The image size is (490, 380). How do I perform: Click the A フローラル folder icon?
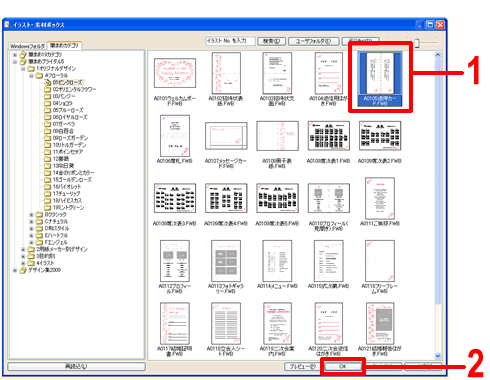pos(39,76)
